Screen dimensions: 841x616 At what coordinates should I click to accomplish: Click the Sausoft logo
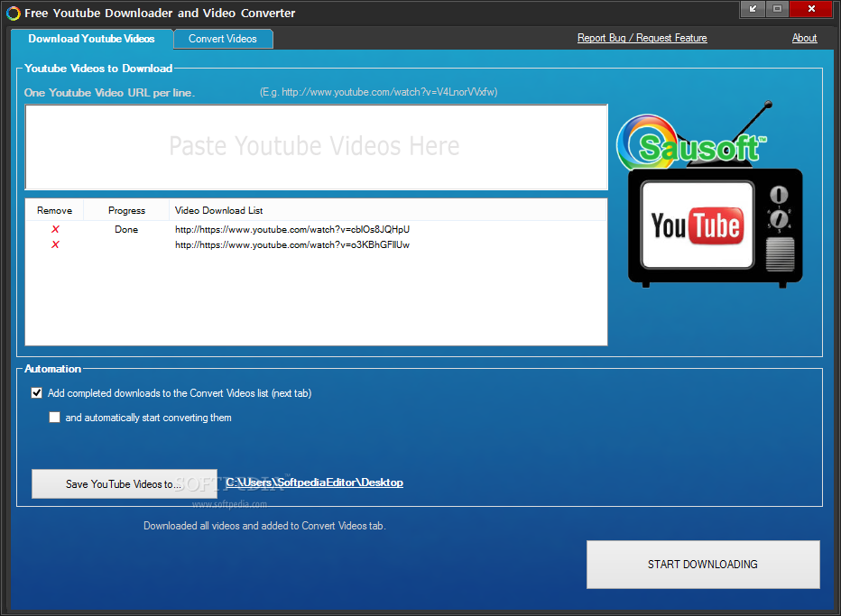tap(692, 143)
